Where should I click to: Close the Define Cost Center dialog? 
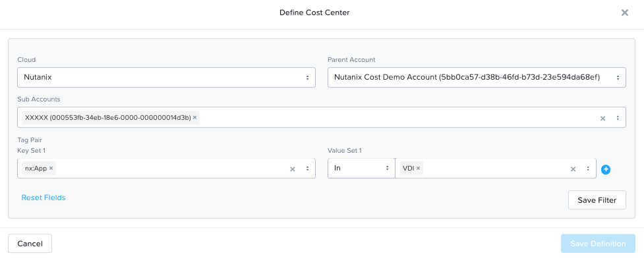625,13
